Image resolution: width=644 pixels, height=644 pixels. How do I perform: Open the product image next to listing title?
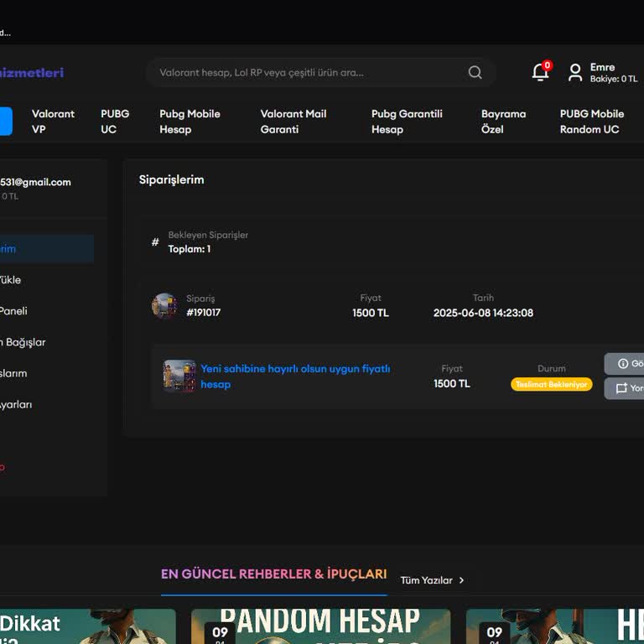coord(179,377)
